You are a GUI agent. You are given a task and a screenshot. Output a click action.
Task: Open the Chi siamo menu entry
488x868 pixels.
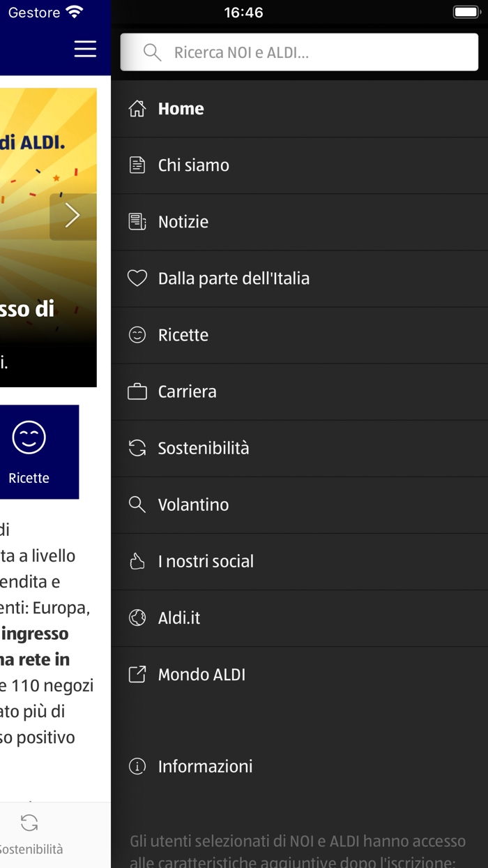coord(300,165)
